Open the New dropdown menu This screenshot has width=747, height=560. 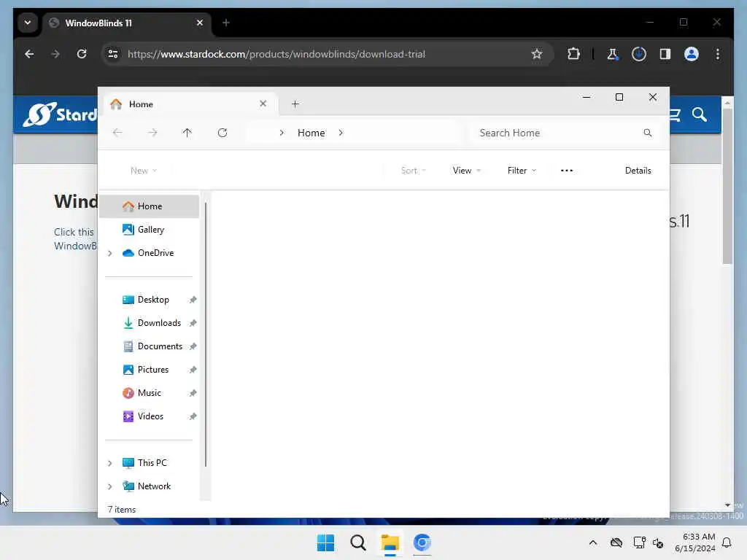tap(144, 171)
